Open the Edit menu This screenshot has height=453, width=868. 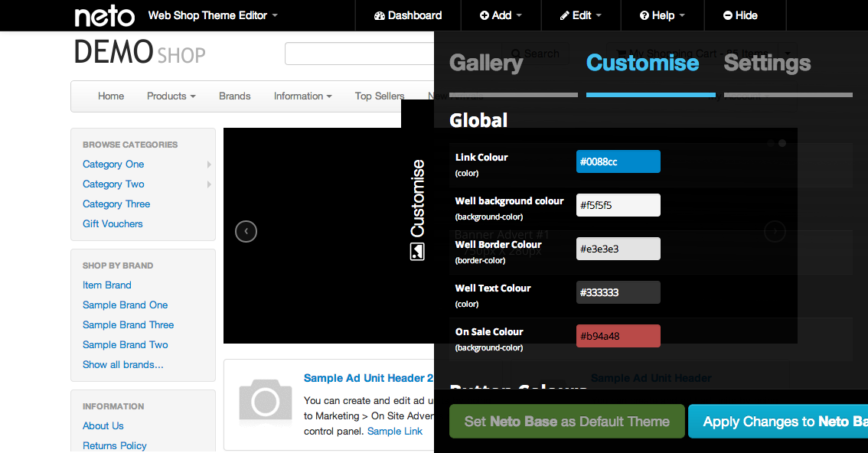click(581, 15)
